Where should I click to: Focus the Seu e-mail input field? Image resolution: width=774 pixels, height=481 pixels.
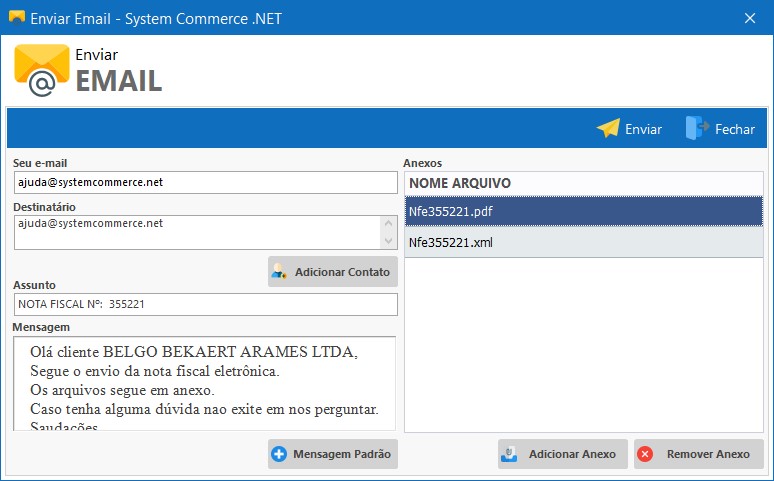pos(205,183)
